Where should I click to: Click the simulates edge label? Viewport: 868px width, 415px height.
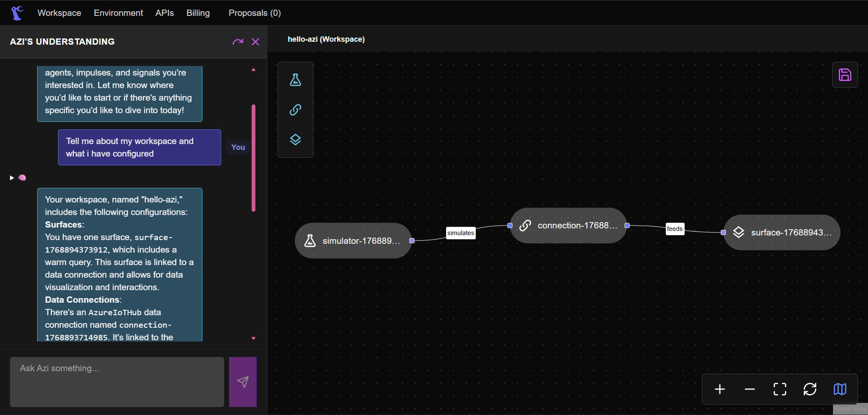461,233
